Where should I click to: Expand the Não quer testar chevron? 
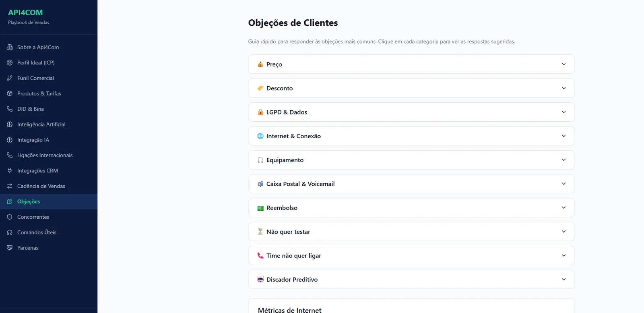coord(563,232)
